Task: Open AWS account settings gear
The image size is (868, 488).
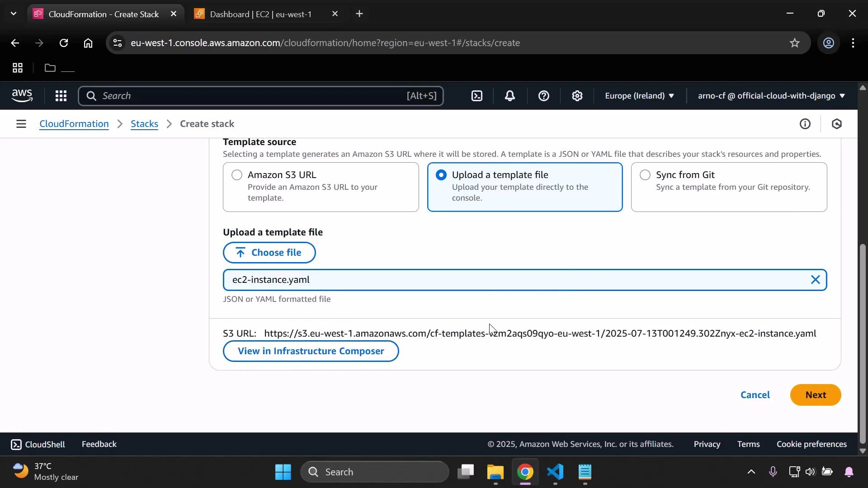Action: (577, 96)
